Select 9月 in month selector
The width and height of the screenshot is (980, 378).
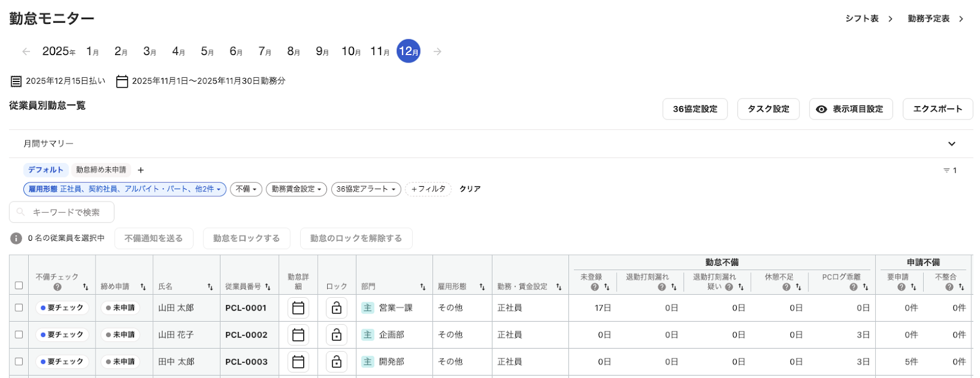(x=322, y=51)
